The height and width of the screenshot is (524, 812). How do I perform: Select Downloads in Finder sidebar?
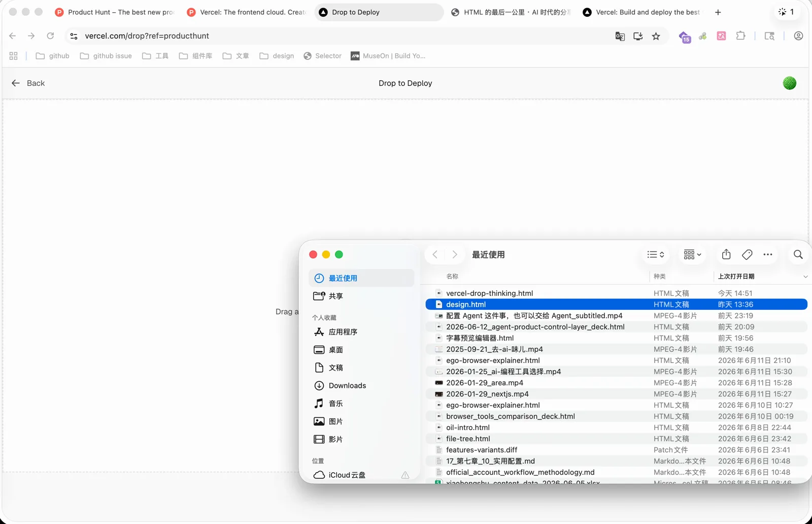[361, 386]
